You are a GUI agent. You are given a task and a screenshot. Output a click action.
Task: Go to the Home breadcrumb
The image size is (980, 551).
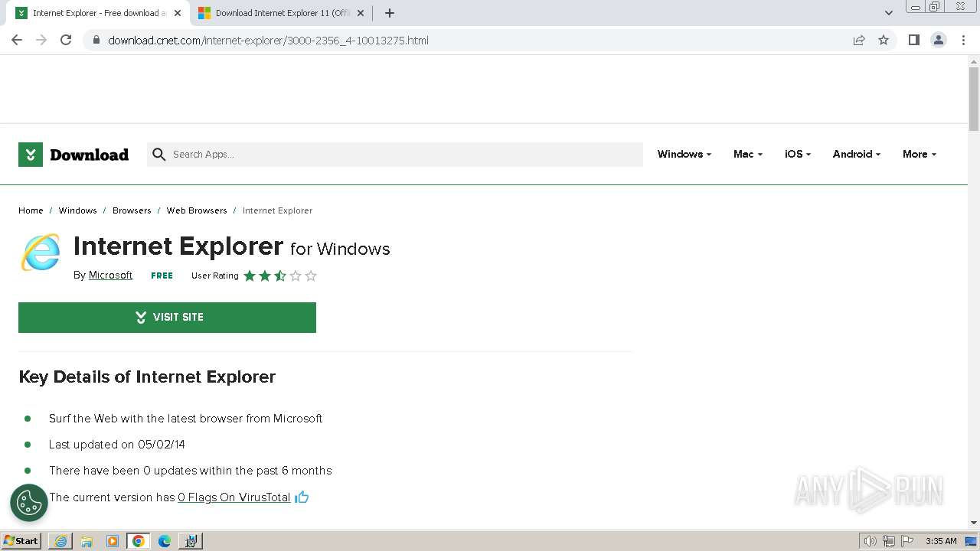[31, 210]
